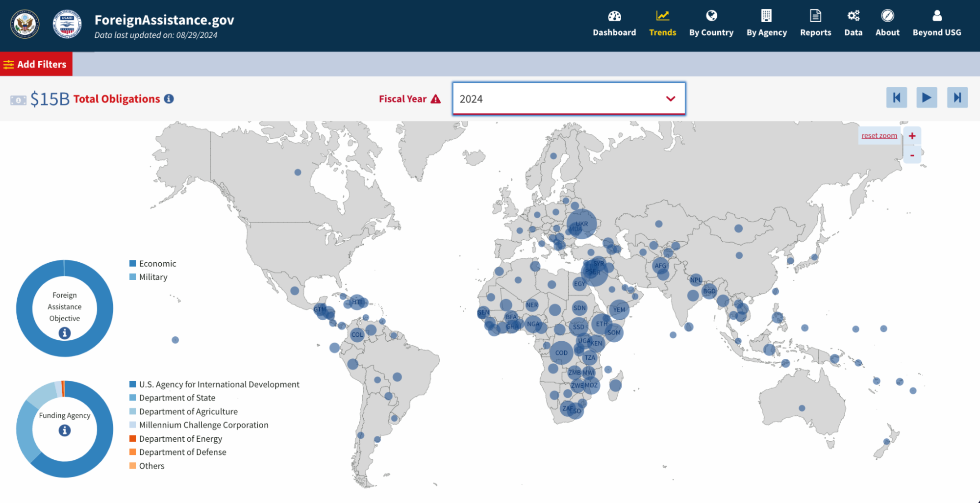Open the Reports nav item
The image size is (980, 503).
coord(816,24)
